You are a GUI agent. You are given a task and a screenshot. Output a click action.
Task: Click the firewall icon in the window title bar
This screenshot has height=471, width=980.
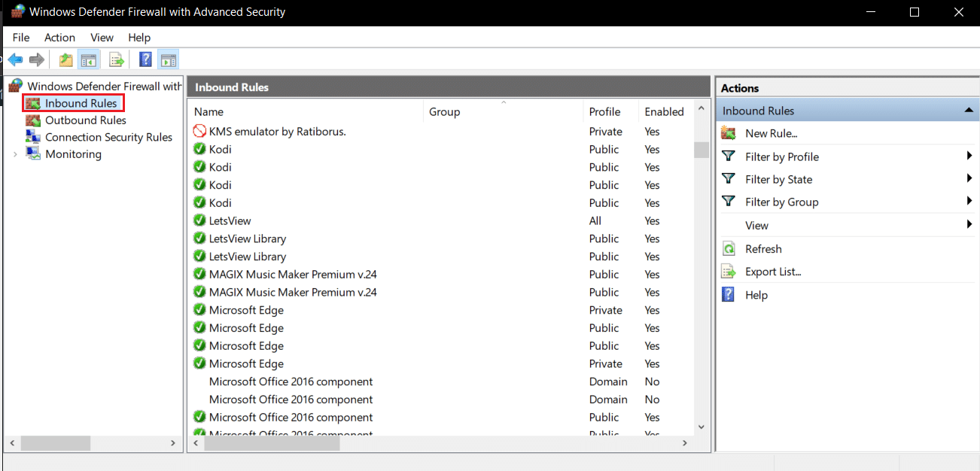17,12
